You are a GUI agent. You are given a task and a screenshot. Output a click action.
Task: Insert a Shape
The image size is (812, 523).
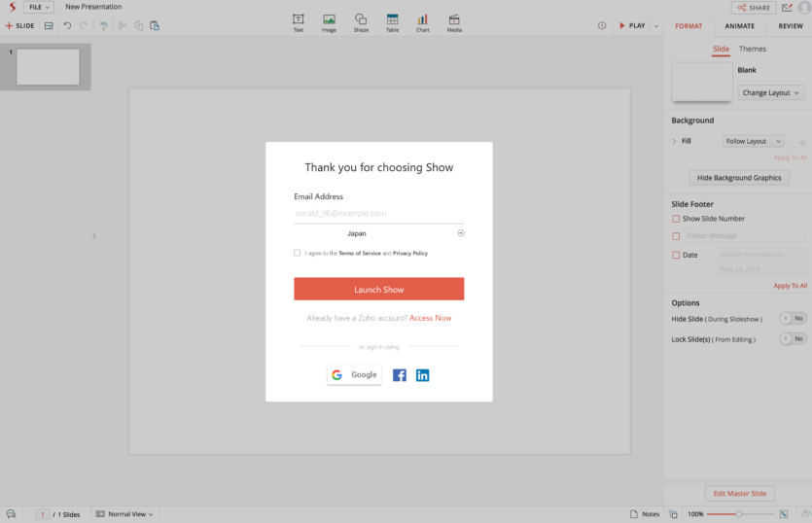tap(361, 22)
